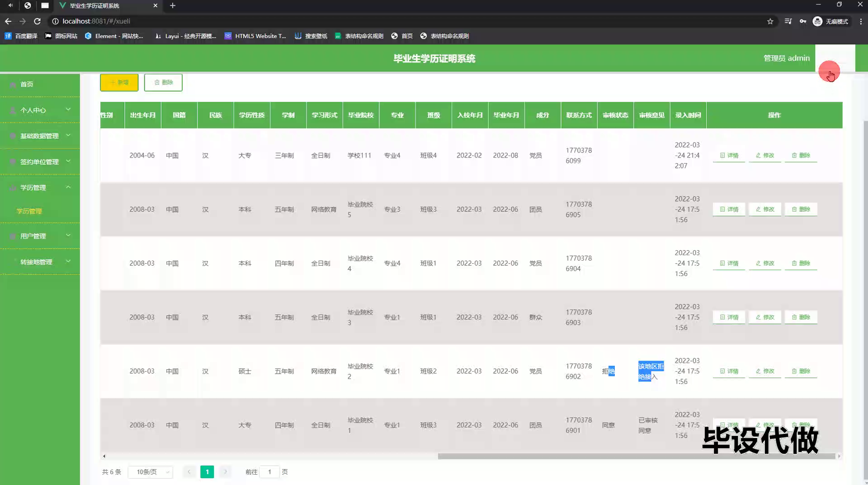
Task: Click the 录入时间 column header
Action: coord(688,115)
